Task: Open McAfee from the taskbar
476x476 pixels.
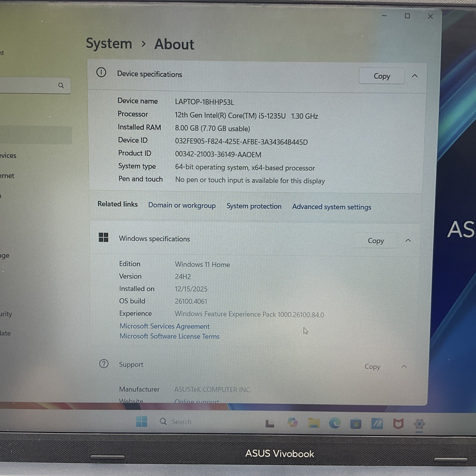Action: pos(398,424)
